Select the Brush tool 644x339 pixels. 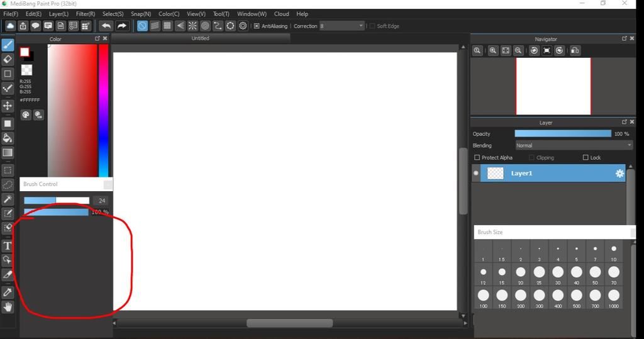click(x=8, y=45)
